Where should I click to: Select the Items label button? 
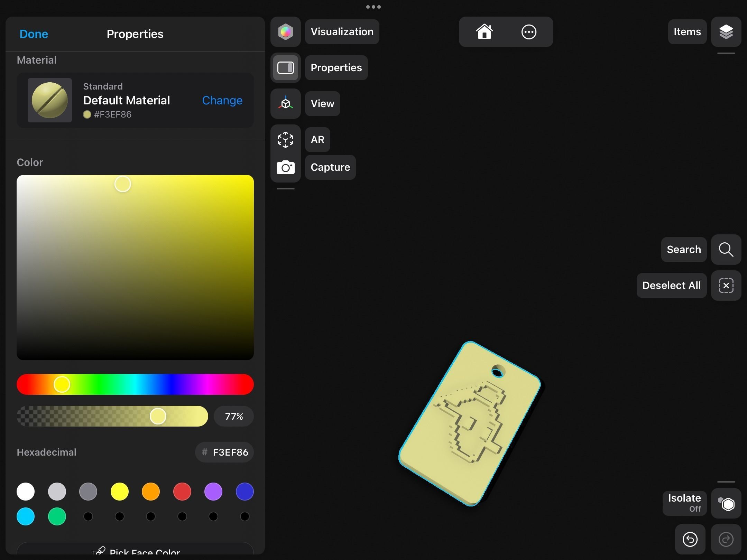(687, 32)
